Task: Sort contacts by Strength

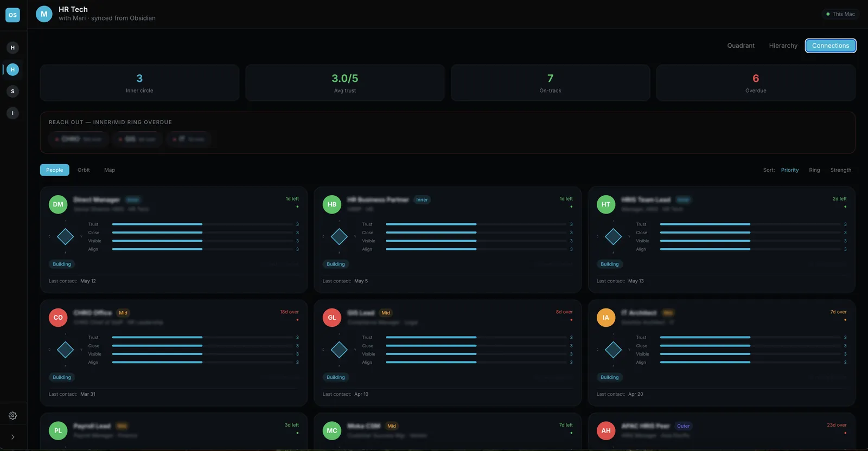Action: [840, 170]
